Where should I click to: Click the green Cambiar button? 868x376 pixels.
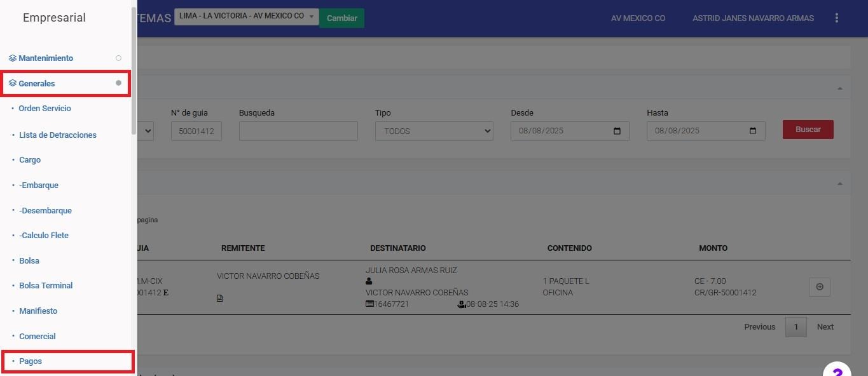coord(341,18)
